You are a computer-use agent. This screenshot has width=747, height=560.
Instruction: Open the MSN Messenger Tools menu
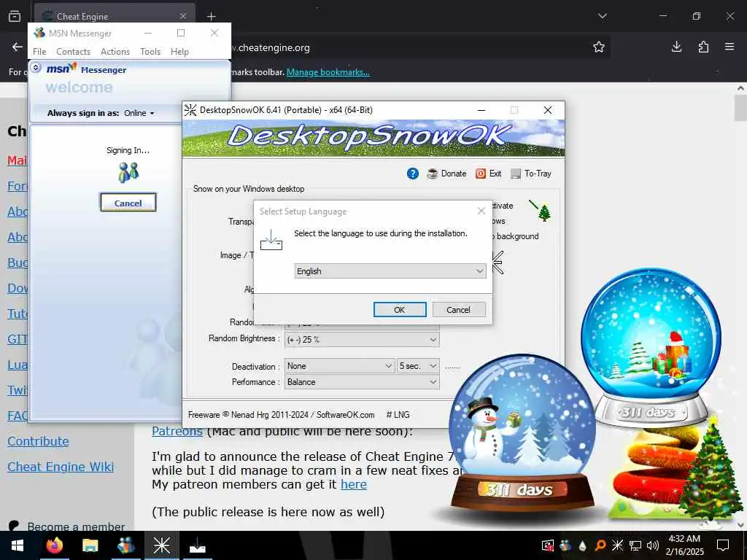pos(150,52)
